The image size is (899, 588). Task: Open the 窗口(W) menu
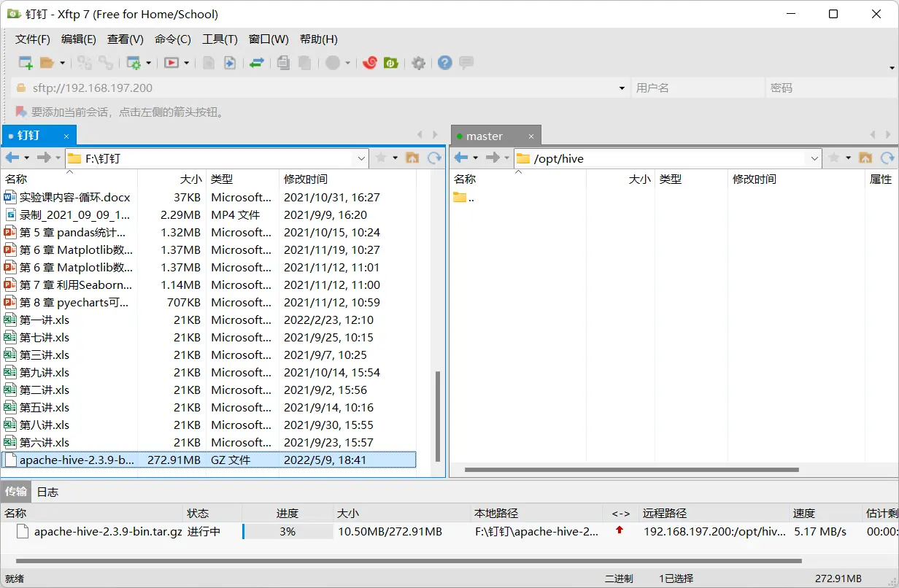point(269,39)
